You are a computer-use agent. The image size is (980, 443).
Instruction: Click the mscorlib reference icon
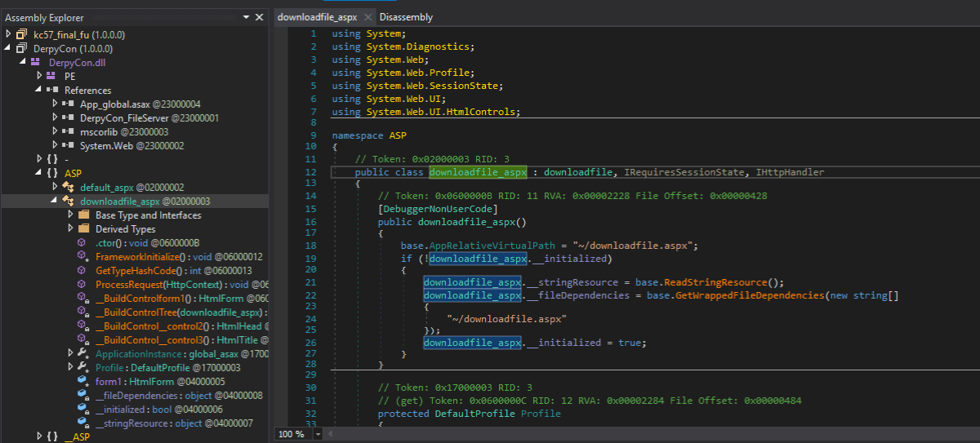pyautogui.click(x=69, y=131)
